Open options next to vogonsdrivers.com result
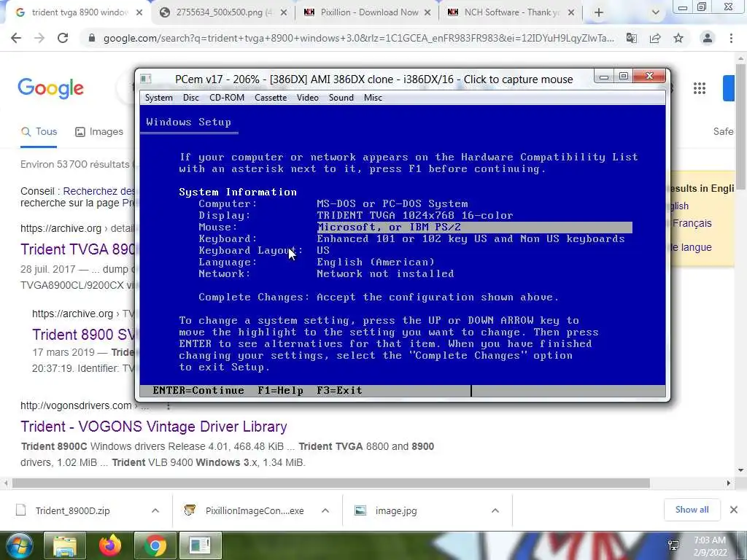This screenshot has width=747, height=560. pos(169,406)
